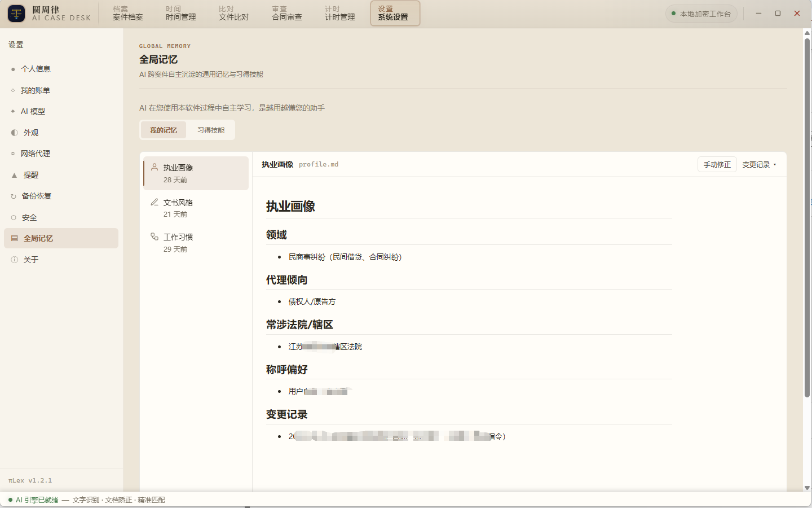Click the 领域 heading in document
The image size is (812, 508).
click(276, 235)
